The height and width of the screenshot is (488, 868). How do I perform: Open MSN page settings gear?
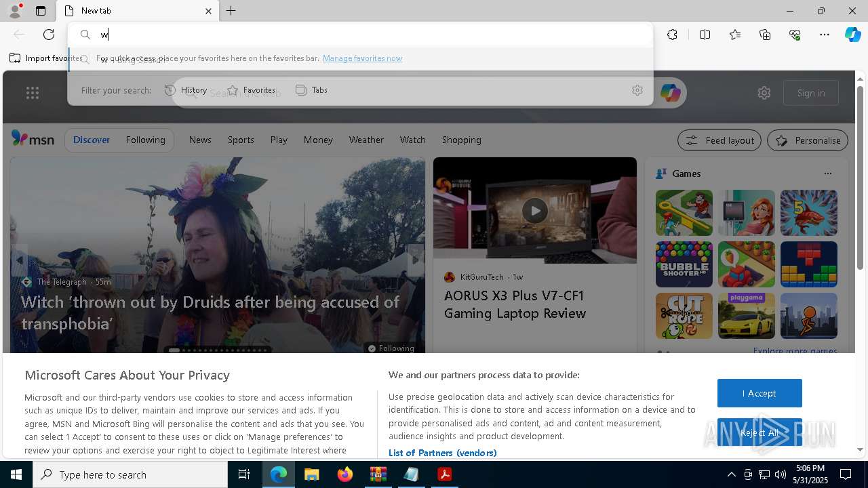pyautogui.click(x=764, y=93)
